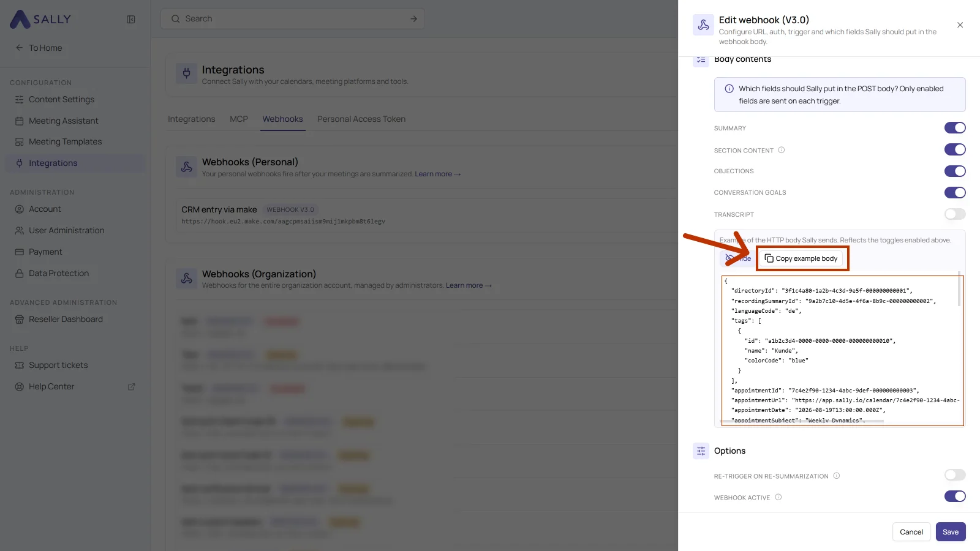Save the webhook settings
The height and width of the screenshot is (551, 980).
[951, 531]
